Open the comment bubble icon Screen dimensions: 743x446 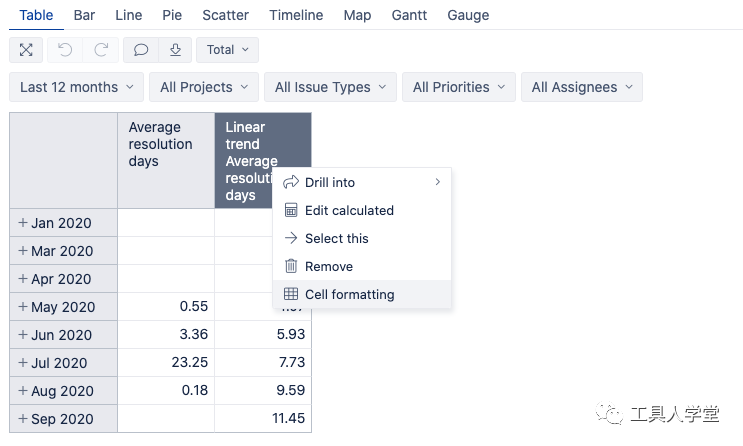coord(141,50)
